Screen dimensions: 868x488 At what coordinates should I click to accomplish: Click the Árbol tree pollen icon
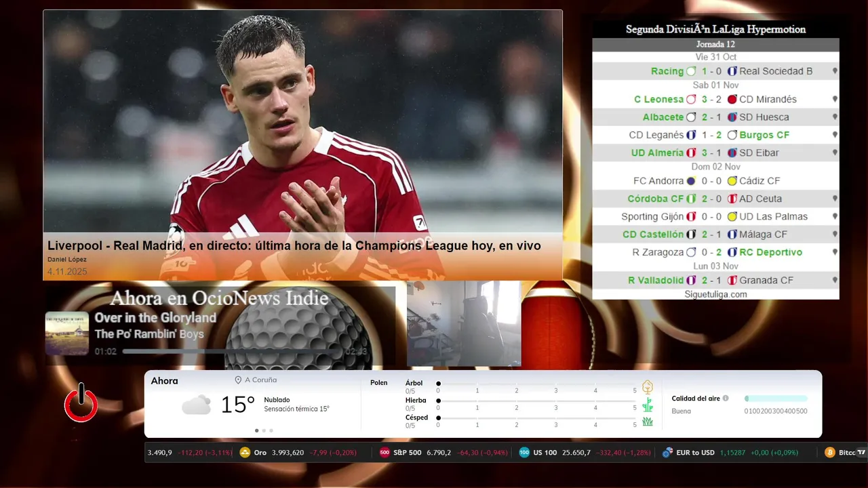tap(648, 387)
